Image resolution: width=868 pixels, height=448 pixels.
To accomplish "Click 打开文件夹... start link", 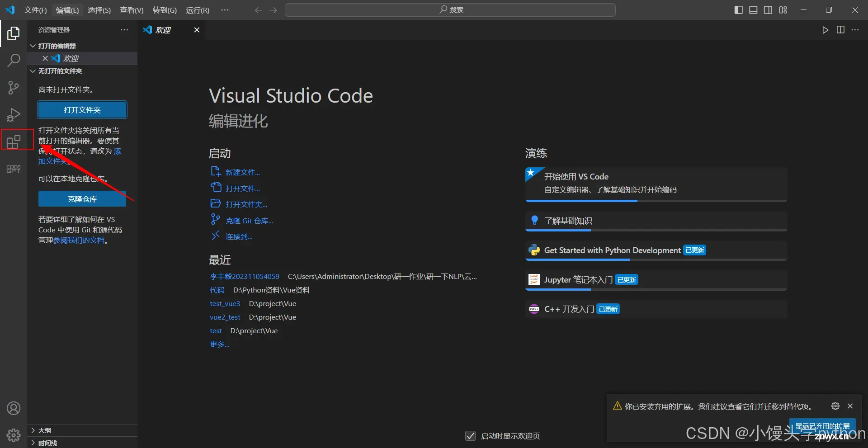I will click(246, 204).
